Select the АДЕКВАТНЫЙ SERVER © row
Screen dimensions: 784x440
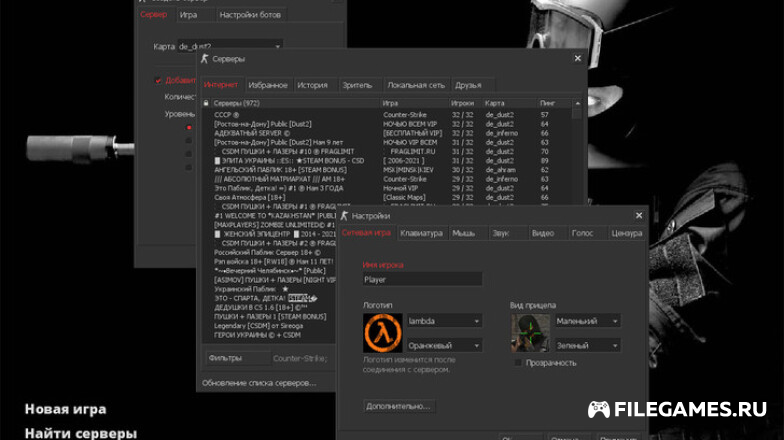pyautogui.click(x=386, y=133)
